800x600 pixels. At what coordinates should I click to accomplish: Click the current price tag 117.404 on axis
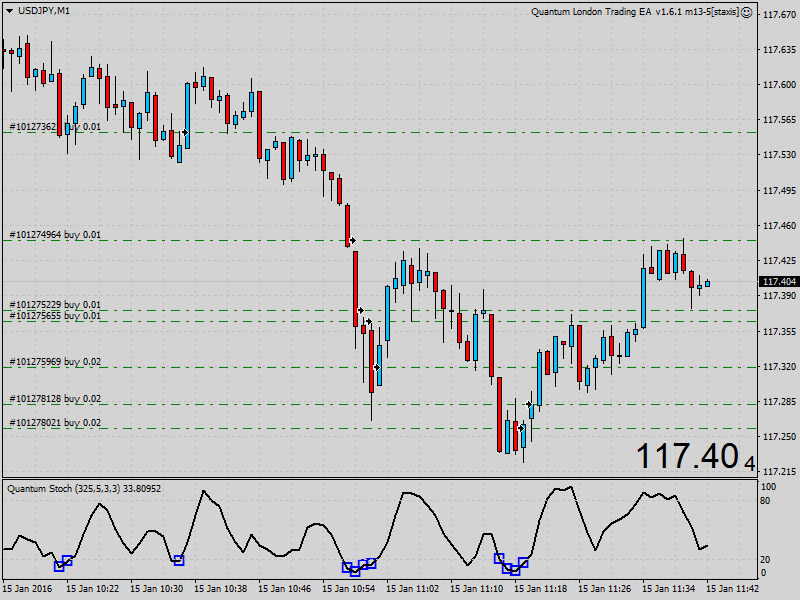click(779, 282)
